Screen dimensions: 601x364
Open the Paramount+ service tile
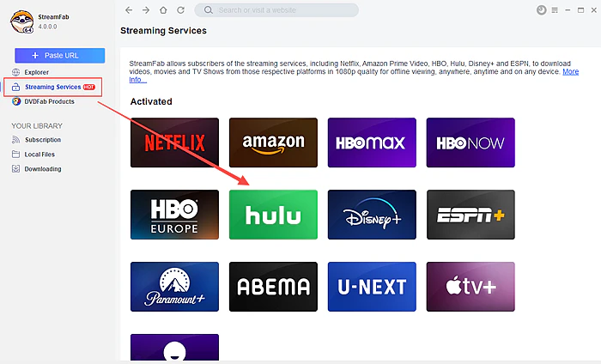point(175,287)
